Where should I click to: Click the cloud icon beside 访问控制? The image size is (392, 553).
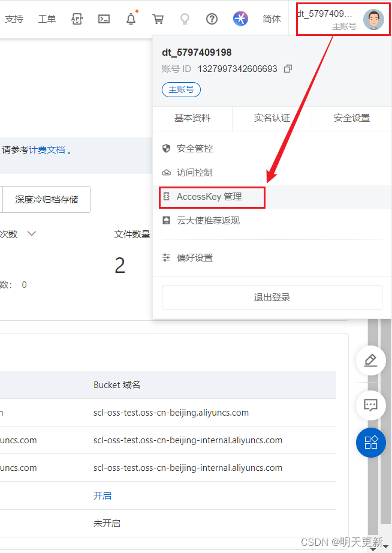pyautogui.click(x=166, y=173)
